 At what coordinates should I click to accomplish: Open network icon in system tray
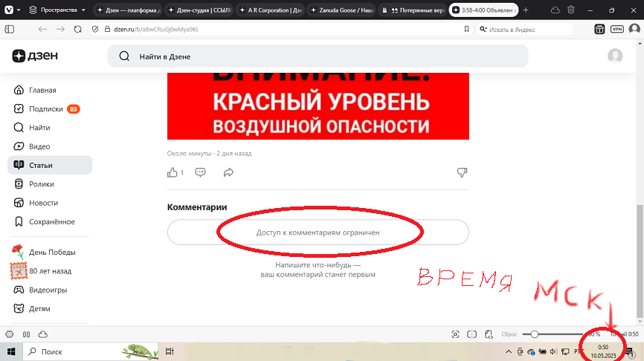pyautogui.click(x=566, y=351)
